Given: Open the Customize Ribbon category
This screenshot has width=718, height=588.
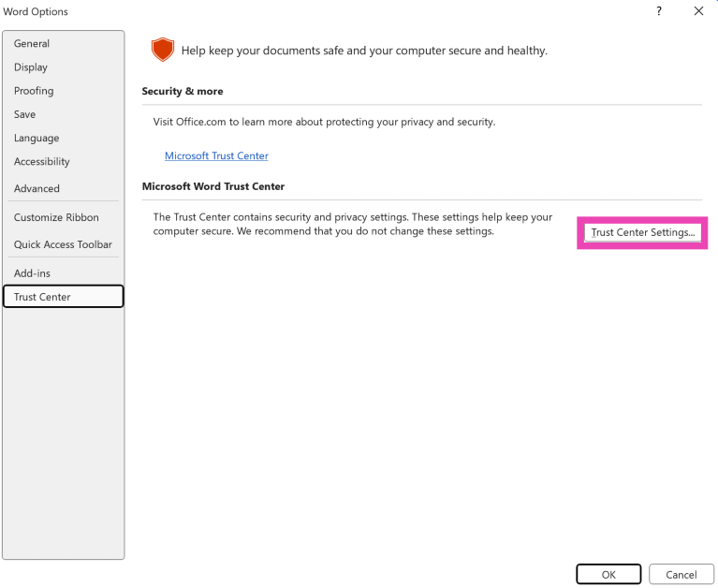Looking at the screenshot, I should 56,217.
